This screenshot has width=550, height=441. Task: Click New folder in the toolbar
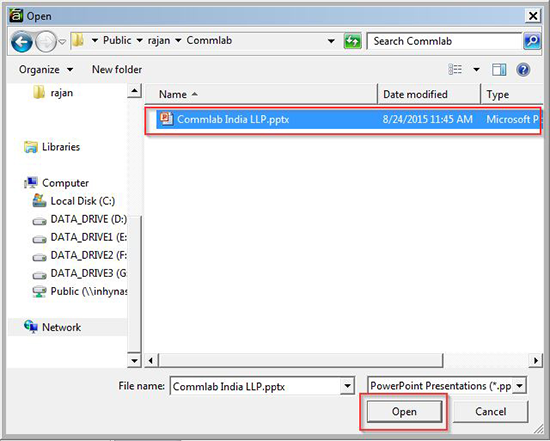click(x=117, y=69)
